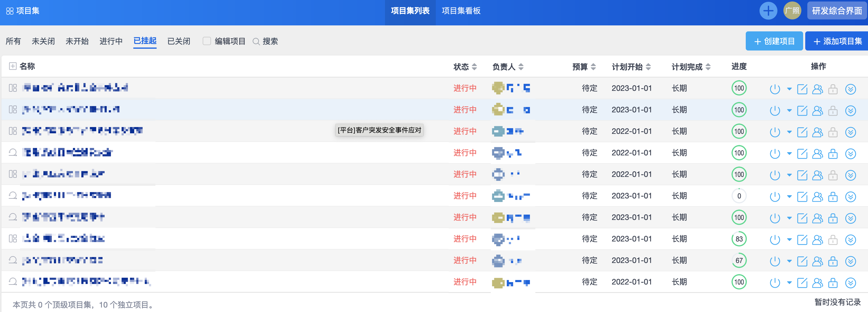Click the blue lock icon in the 2022-01-01 fourth row
This screenshot has height=312, width=868.
[x=833, y=154]
